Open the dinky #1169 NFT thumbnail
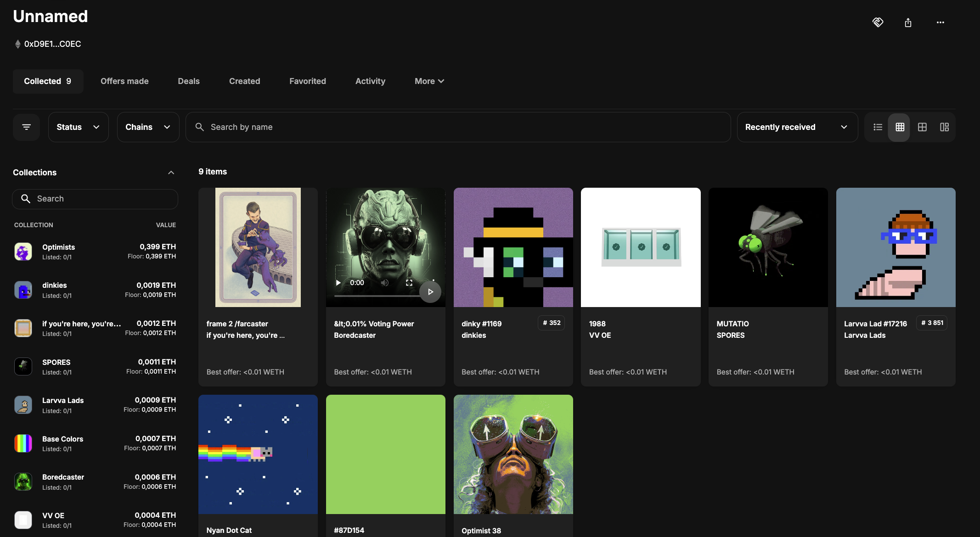Image resolution: width=980 pixels, height=537 pixels. [513, 247]
